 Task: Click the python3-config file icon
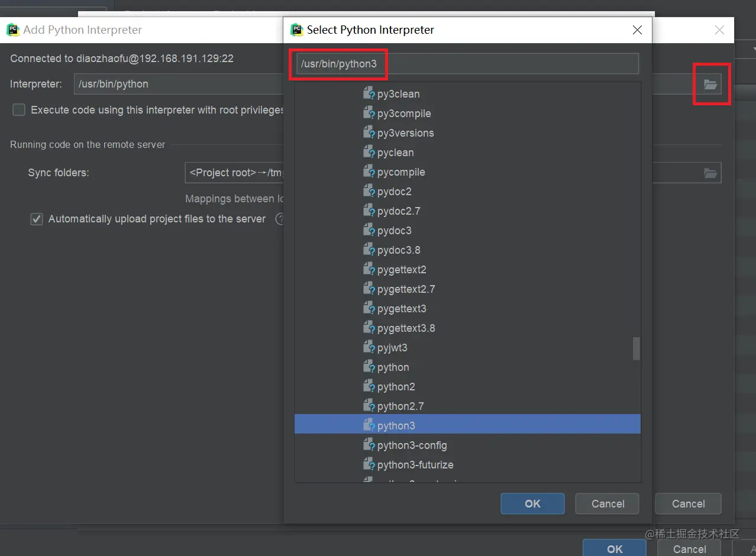(x=369, y=445)
